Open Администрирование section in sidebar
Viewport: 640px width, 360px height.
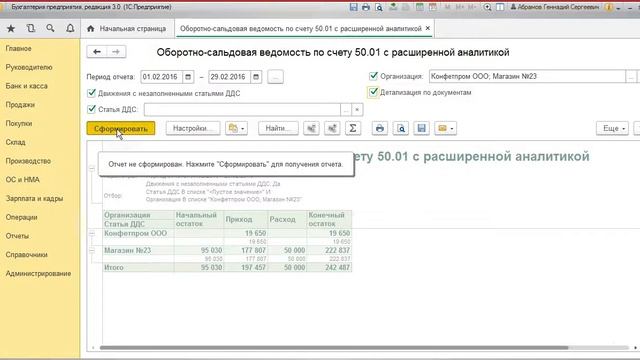38,273
